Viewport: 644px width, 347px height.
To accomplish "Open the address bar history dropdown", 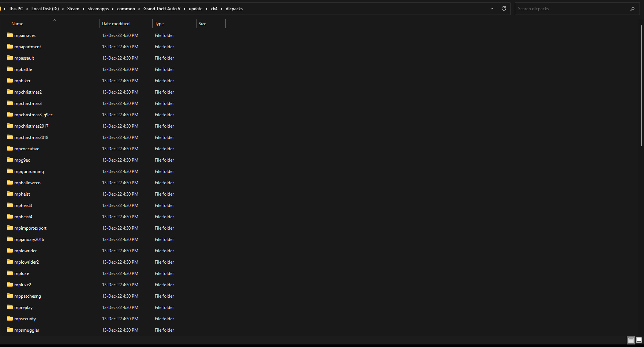I will coord(492,8).
